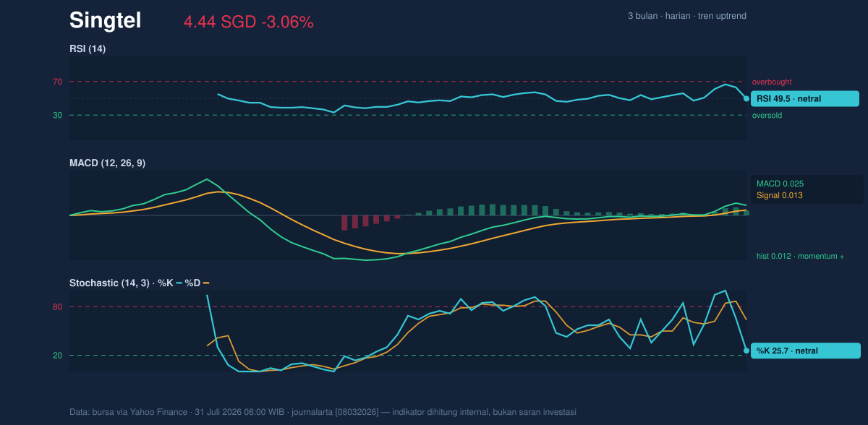Click the '3 bulan · harian · tren uptrend' label

687,16
